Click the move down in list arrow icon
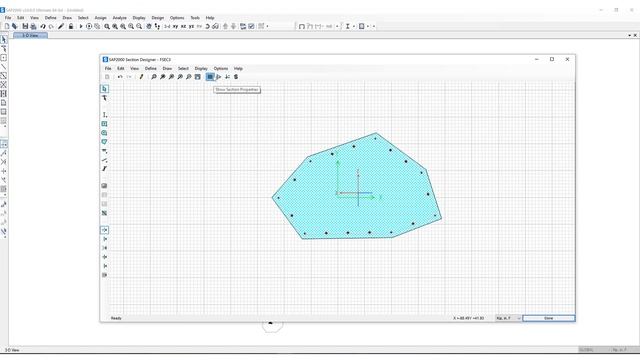 (x=233, y=26)
